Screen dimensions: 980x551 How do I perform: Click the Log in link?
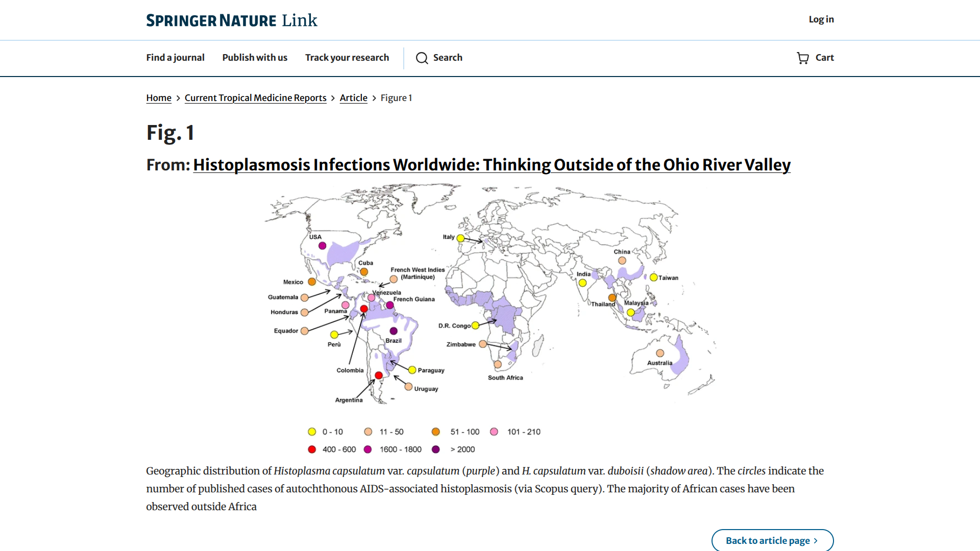tap(821, 19)
